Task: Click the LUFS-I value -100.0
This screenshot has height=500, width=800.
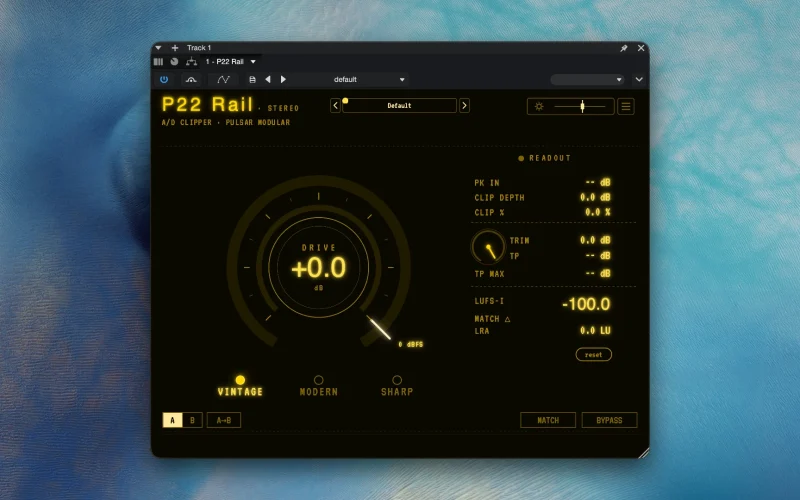Action: pos(586,304)
